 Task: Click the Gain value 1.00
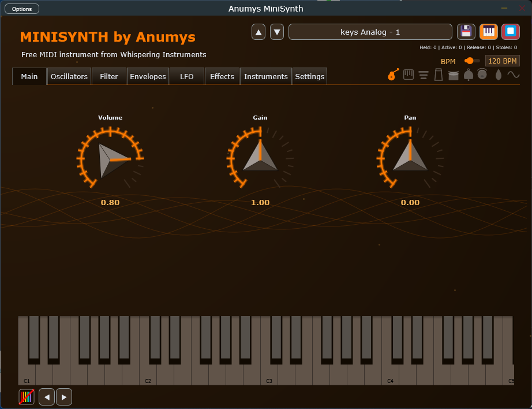tap(260, 202)
